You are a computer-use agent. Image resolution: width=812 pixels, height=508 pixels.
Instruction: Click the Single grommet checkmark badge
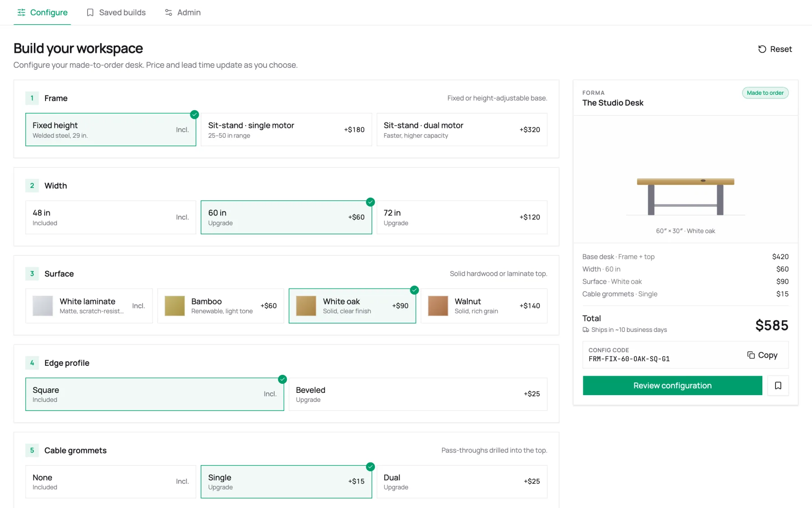pos(370,466)
